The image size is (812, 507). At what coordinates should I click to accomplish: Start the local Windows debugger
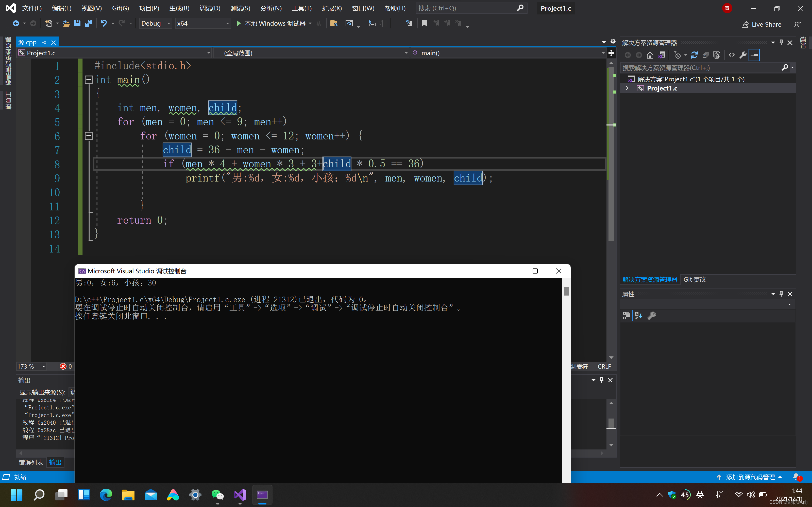coord(238,24)
